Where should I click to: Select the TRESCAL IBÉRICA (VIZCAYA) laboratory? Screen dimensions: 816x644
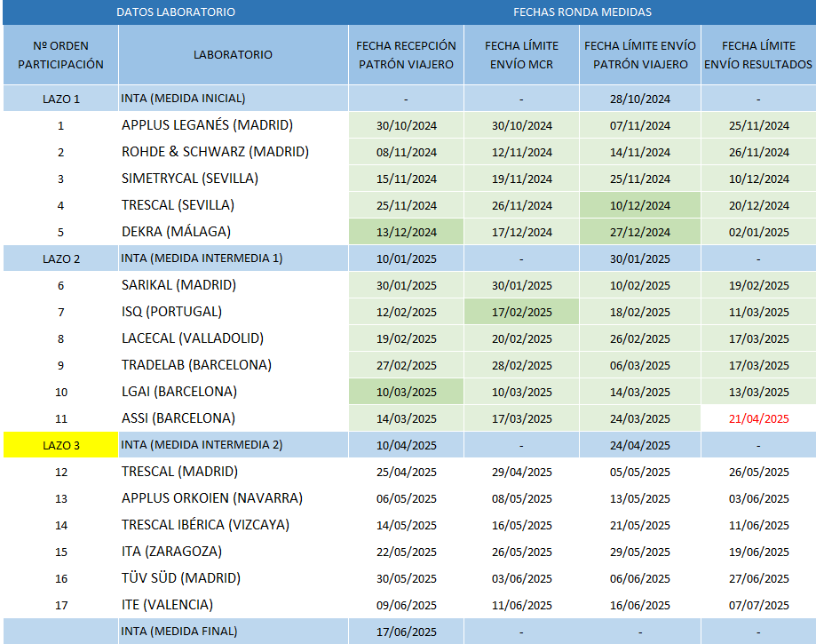pos(206,525)
